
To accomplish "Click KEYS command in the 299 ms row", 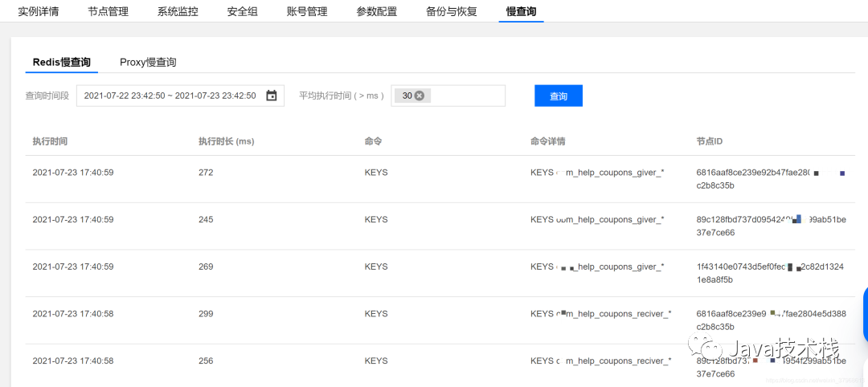I will 376,313.
